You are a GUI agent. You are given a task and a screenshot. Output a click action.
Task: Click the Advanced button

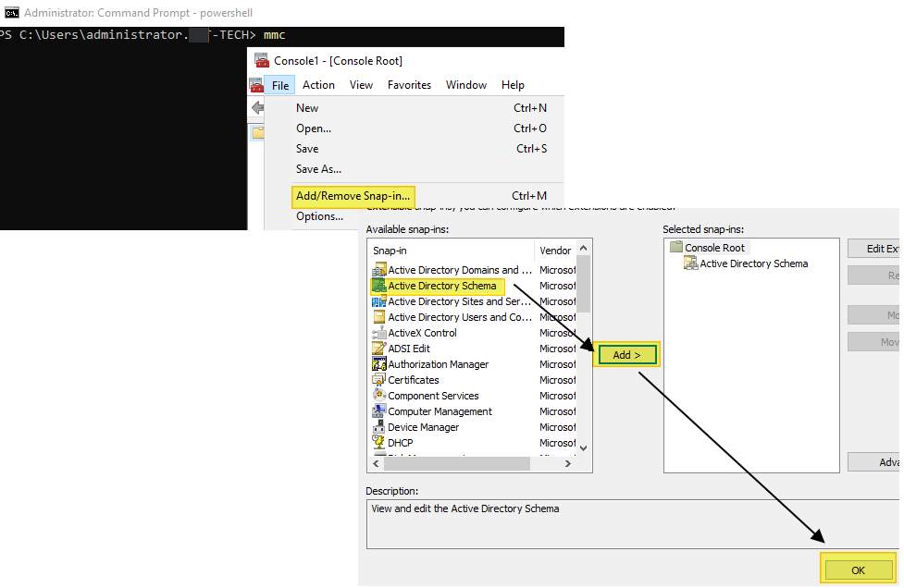(873, 462)
